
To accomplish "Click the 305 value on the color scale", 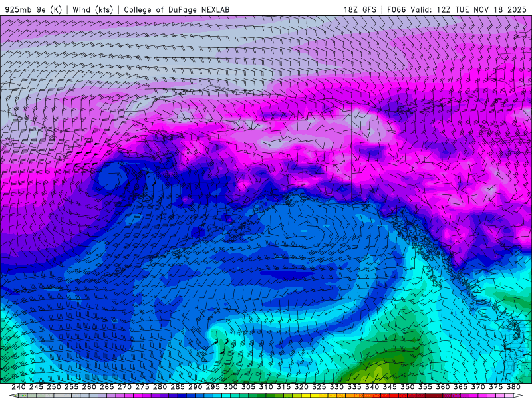I will coord(248,387).
